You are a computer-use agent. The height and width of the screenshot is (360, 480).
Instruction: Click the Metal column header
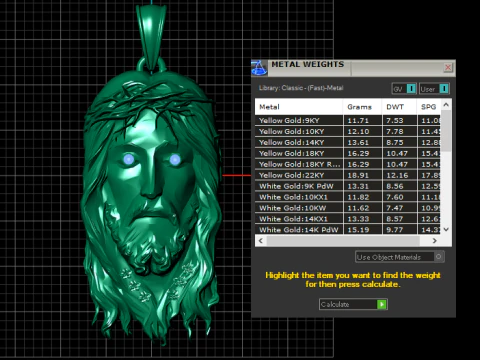click(299, 107)
